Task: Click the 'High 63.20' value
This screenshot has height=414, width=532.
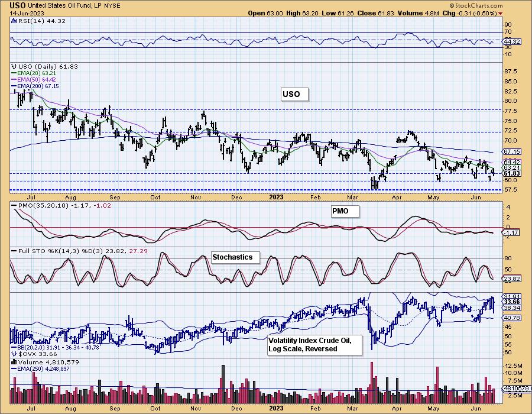Action: tap(302, 13)
